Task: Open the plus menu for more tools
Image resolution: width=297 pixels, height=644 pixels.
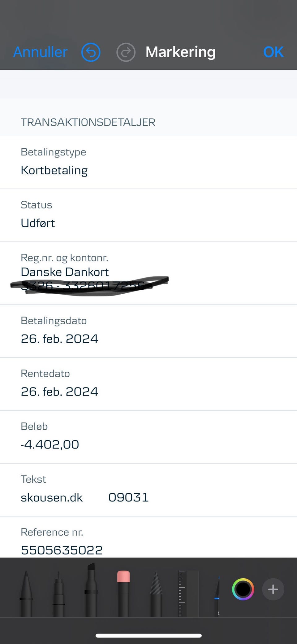Action: [x=273, y=589]
